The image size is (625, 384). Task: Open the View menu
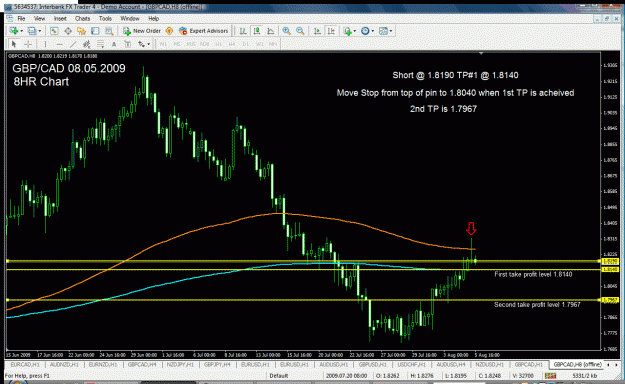pos(39,19)
